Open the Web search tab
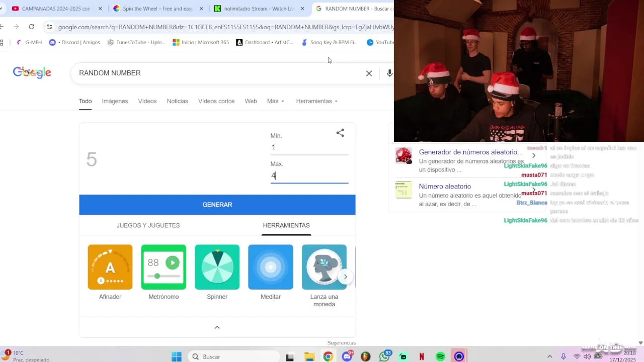Viewport: 644px width, 362px height. point(251,101)
